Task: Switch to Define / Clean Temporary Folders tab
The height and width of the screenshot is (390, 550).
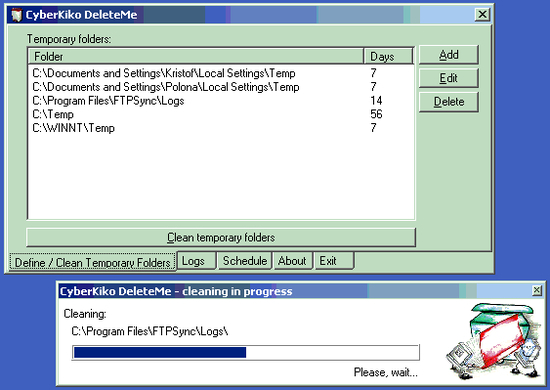Action: click(x=93, y=262)
